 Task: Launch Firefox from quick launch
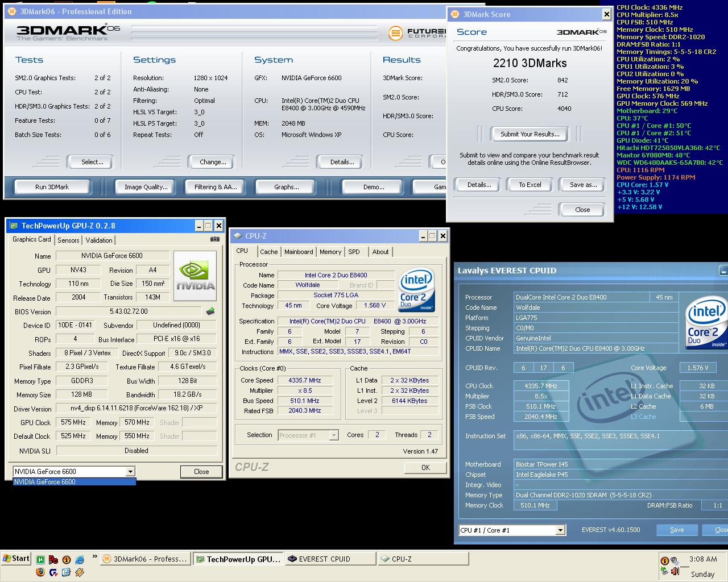point(41,572)
